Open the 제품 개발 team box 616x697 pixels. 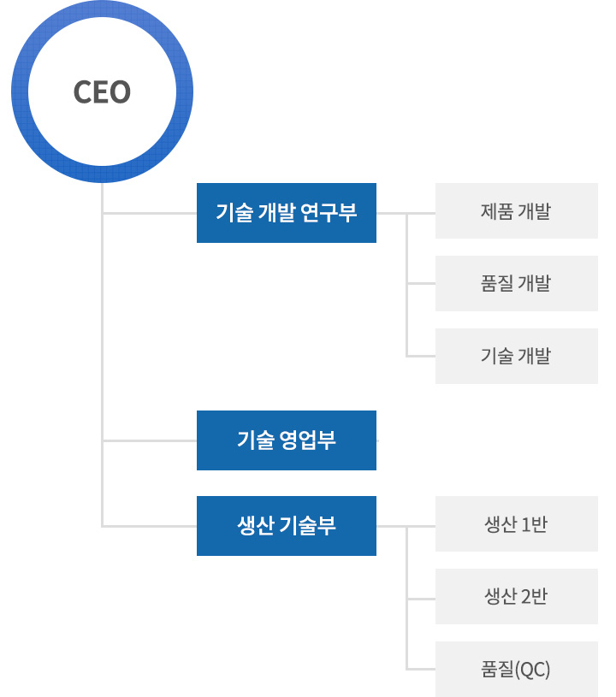[517, 210]
